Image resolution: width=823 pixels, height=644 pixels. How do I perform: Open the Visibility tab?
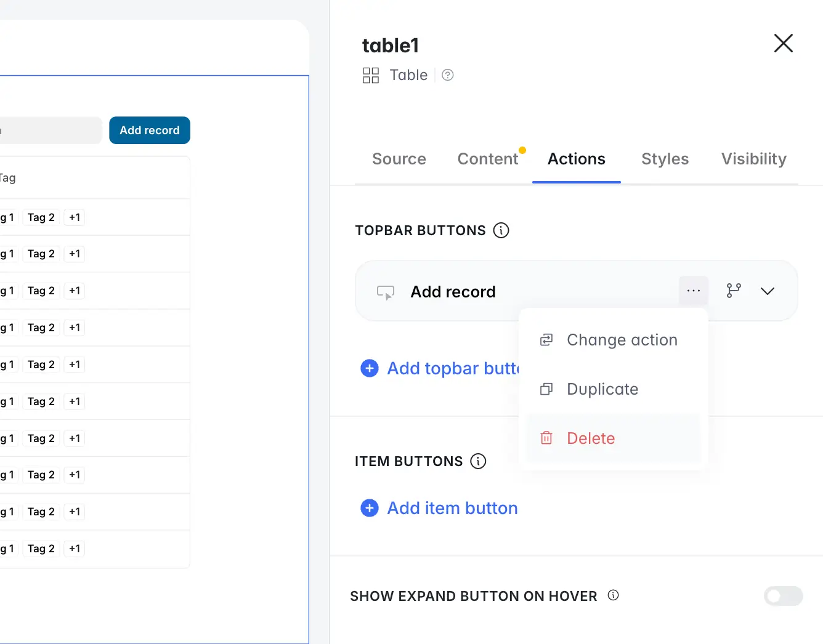[754, 159]
